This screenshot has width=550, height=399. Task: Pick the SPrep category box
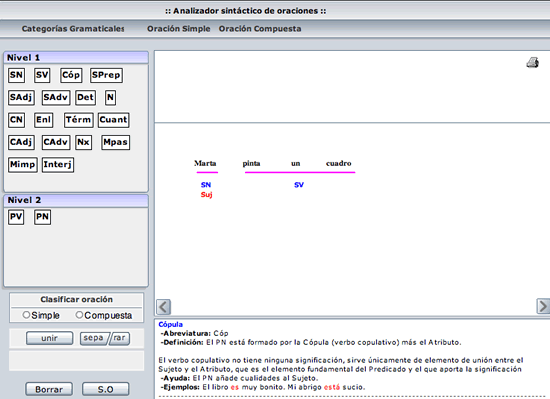[106, 75]
